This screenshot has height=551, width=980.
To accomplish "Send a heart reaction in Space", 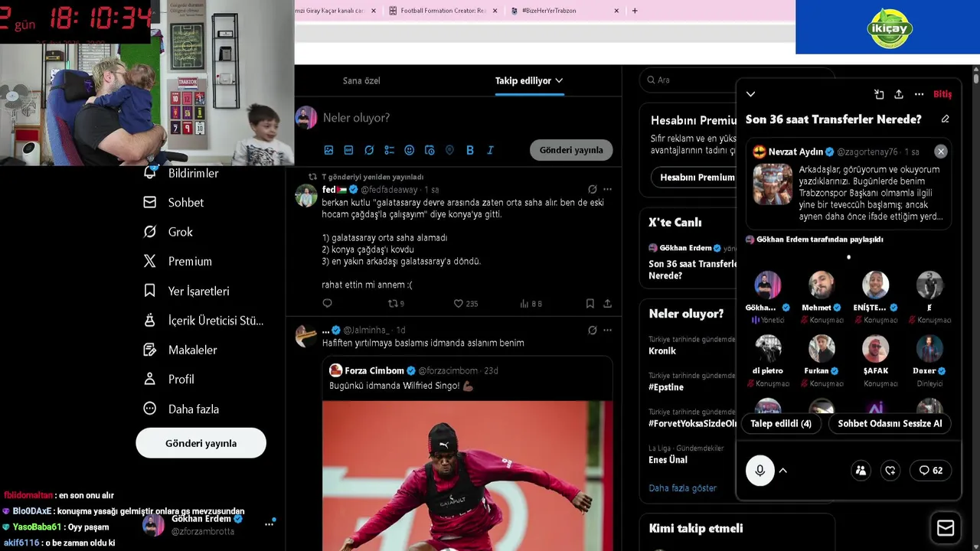I will [890, 471].
